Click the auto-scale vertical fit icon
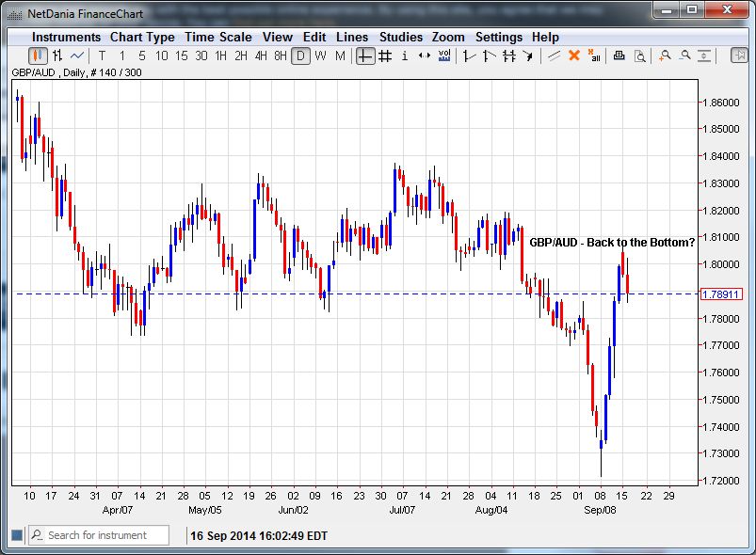This screenshot has width=756, height=555. pyautogui.click(x=704, y=56)
